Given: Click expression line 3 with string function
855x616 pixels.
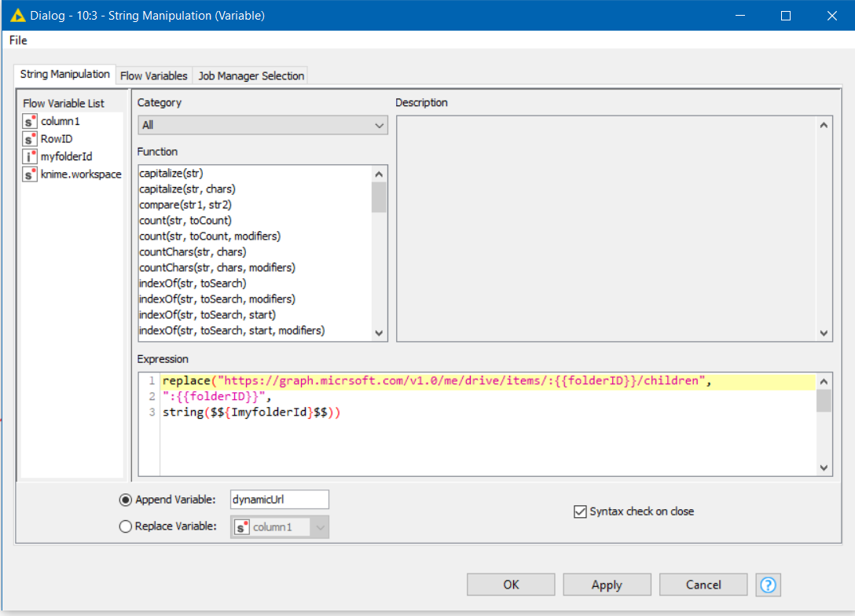Looking at the screenshot, I should 251,412.
